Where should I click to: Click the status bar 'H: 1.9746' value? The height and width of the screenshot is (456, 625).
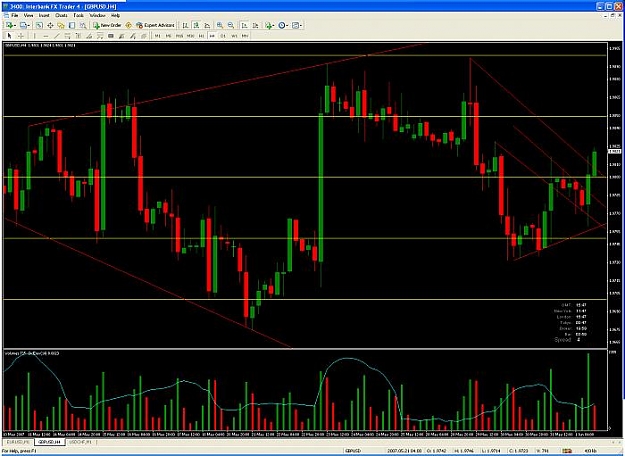click(464, 451)
